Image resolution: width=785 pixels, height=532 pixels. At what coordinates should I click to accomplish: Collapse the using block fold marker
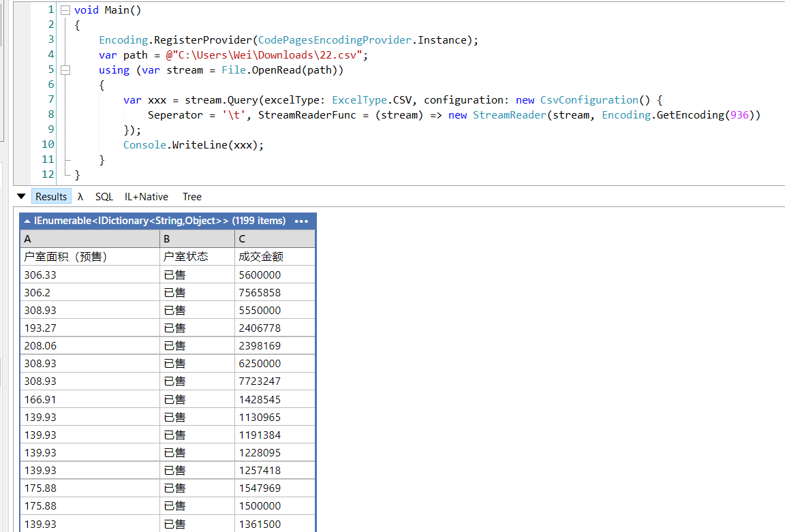coord(65,70)
